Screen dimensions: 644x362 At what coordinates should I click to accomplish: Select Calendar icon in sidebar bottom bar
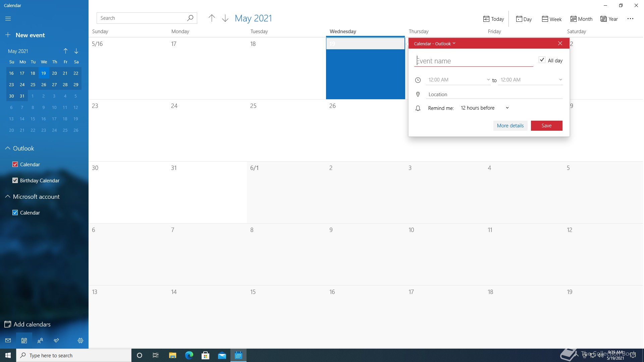[x=24, y=341]
